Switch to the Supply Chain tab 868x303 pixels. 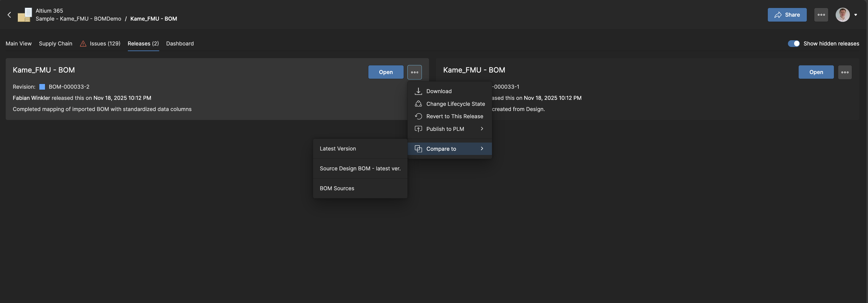pyautogui.click(x=55, y=43)
